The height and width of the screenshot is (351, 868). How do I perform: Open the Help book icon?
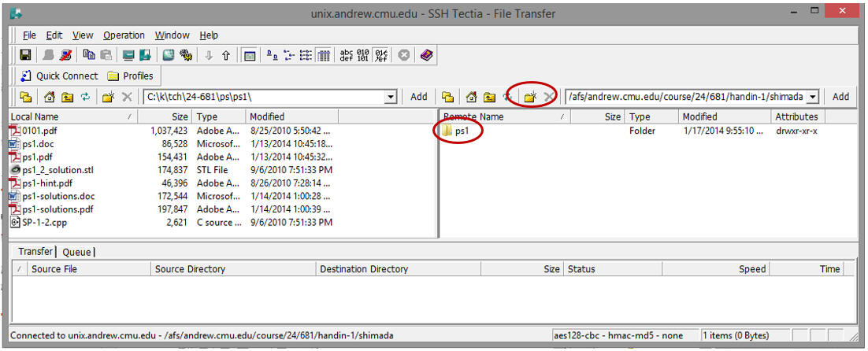[x=425, y=55]
